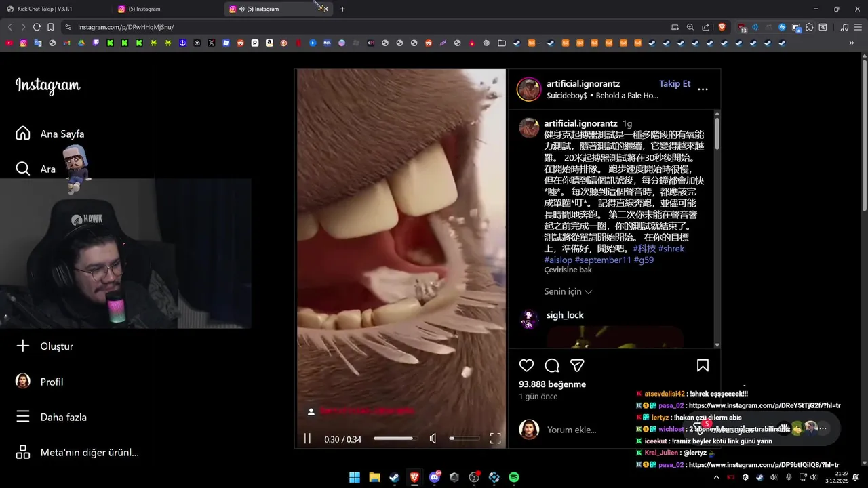This screenshot has width=868, height=488.
Task: Open the #september11 hashtag
Action: click(x=602, y=260)
